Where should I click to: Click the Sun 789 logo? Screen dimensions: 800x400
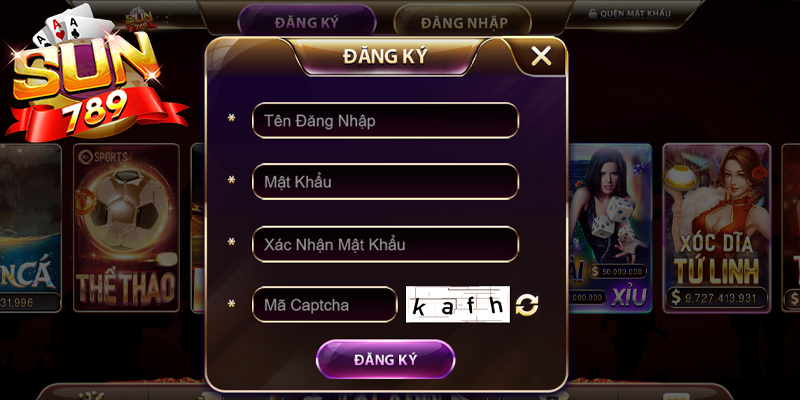[x=92, y=74]
